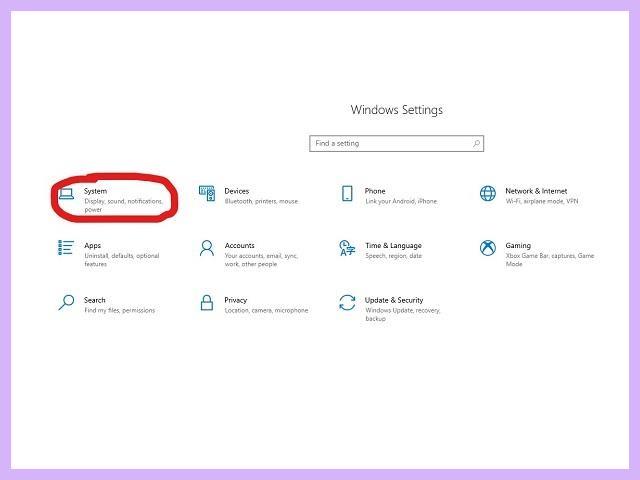Click the Time & Language icon
Screen dimensions: 640x480
347,248
